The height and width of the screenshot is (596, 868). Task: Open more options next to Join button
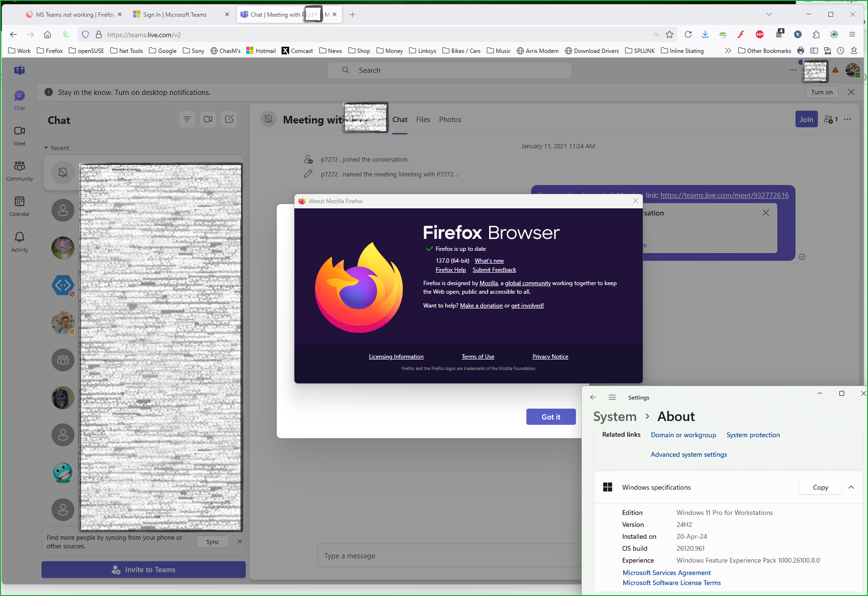pos(847,119)
